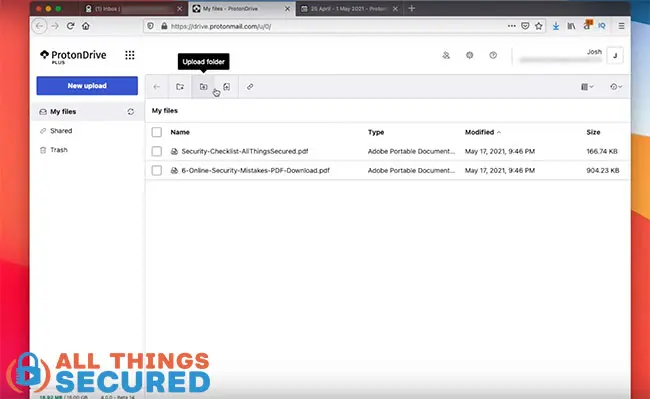Open the Proton apps grid icon

pos(130,55)
